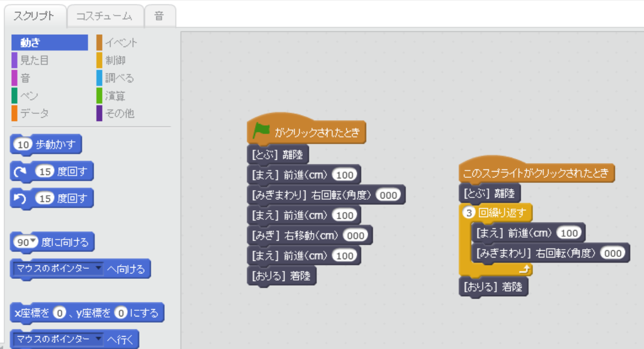Open マウスのポインター dropdown in へ向ける block

[x=58, y=268]
